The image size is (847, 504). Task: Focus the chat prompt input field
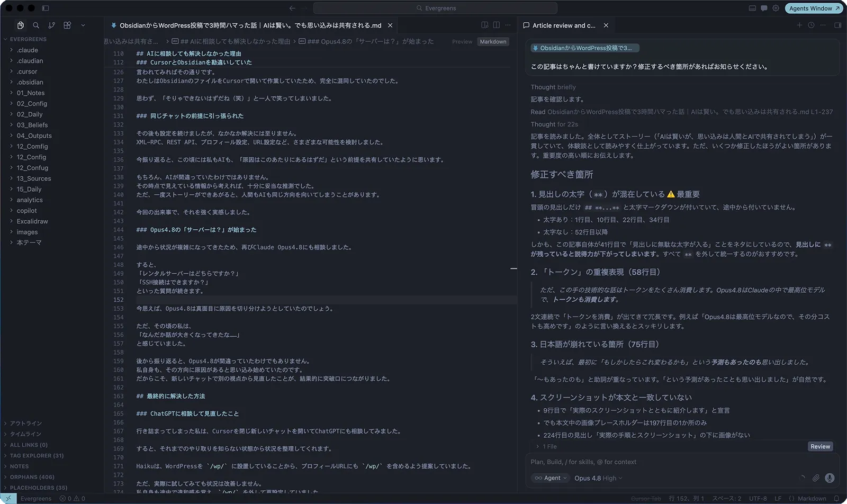[x=682, y=462]
